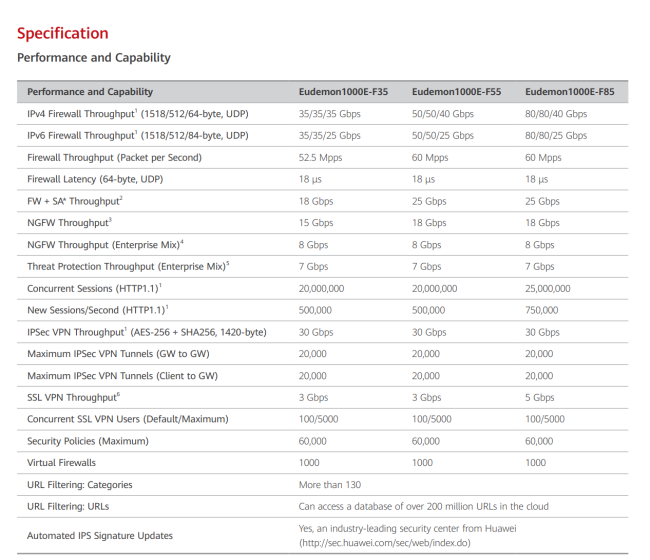Select the 'More than 130' URL categories value
This screenshot has height=560, width=650.
tap(328, 484)
